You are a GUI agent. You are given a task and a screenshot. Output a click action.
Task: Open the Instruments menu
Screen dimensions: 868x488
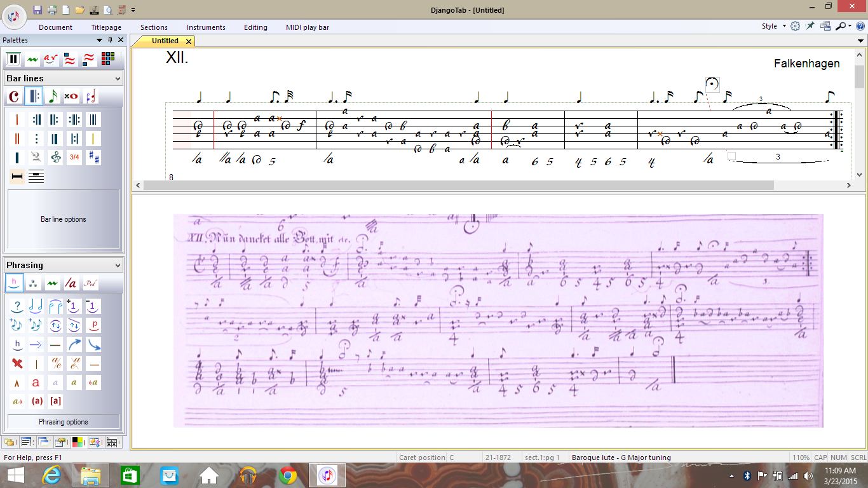pyautogui.click(x=206, y=27)
